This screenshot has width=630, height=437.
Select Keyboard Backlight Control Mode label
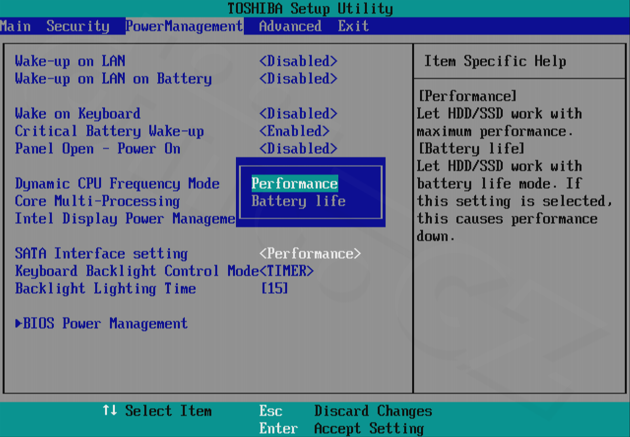pyautogui.click(x=137, y=271)
